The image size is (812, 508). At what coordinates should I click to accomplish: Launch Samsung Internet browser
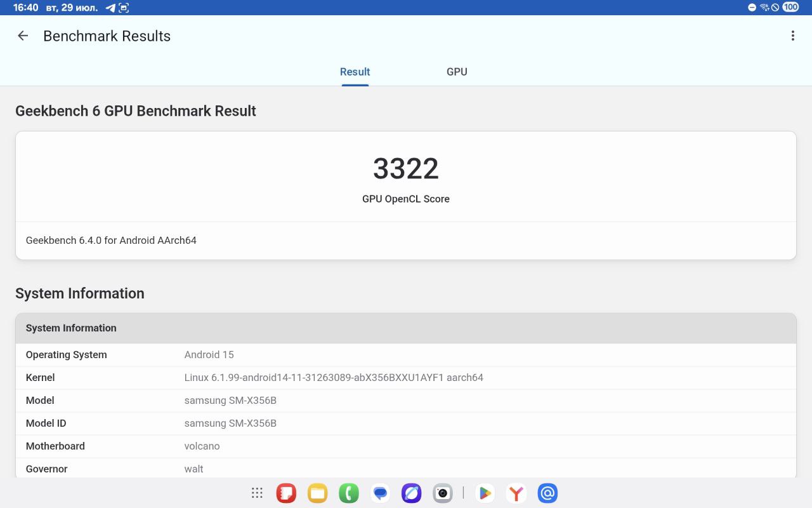click(x=411, y=493)
